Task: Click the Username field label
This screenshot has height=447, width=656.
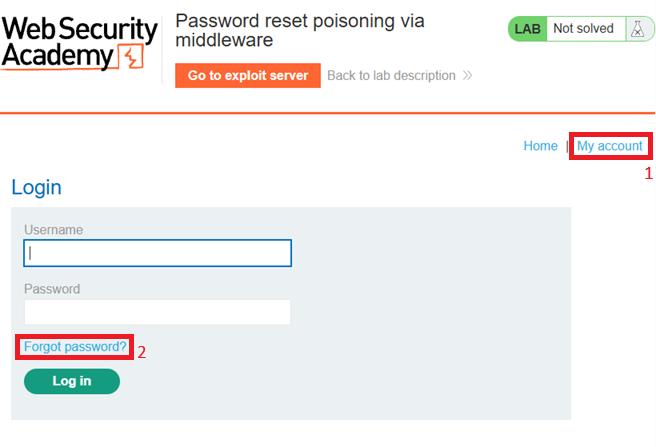Action: coord(54,230)
